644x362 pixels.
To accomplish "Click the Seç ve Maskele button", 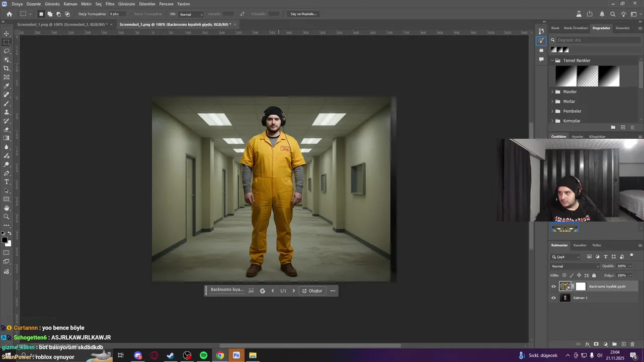I will [303, 14].
